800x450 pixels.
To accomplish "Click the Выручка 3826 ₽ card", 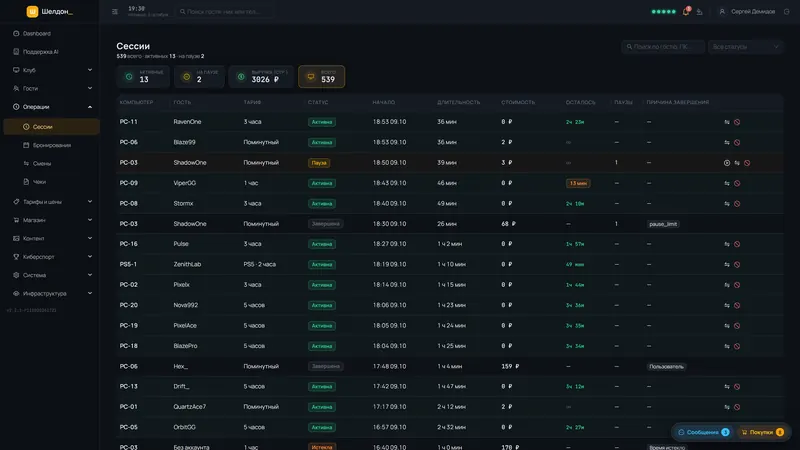I will (261, 77).
